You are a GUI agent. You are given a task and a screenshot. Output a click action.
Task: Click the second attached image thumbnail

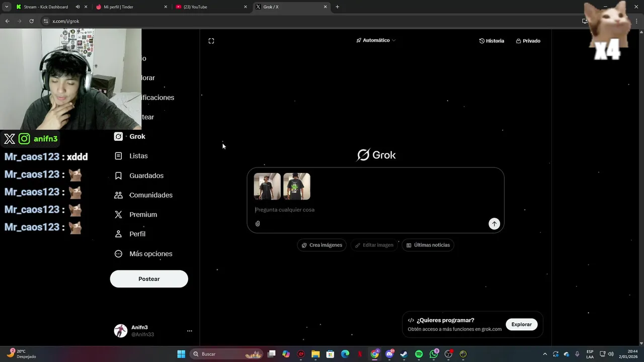coord(297,187)
